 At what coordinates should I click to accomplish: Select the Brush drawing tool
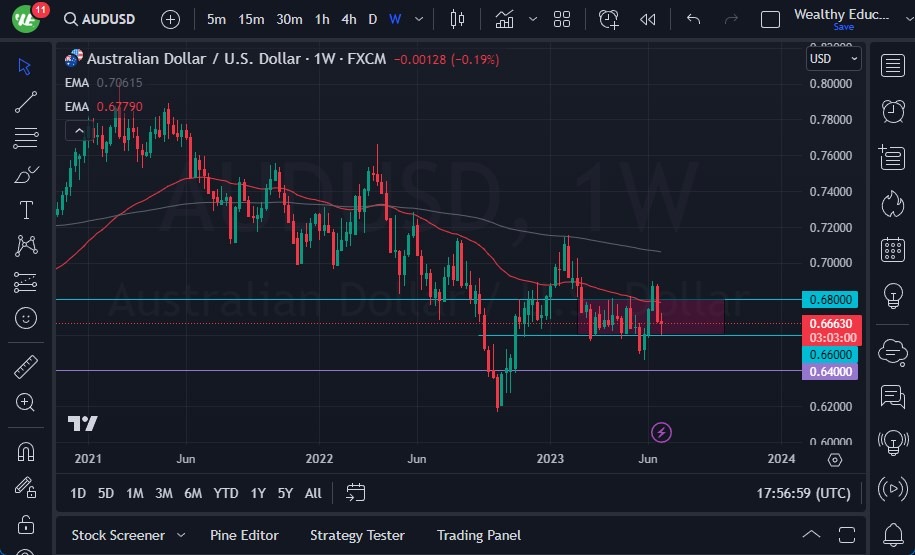pyautogui.click(x=26, y=175)
